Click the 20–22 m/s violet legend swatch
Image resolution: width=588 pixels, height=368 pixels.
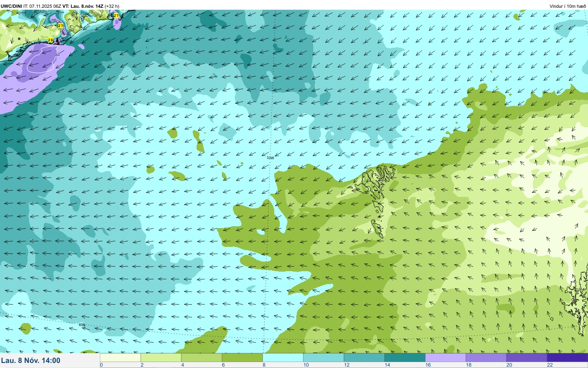point(527,357)
